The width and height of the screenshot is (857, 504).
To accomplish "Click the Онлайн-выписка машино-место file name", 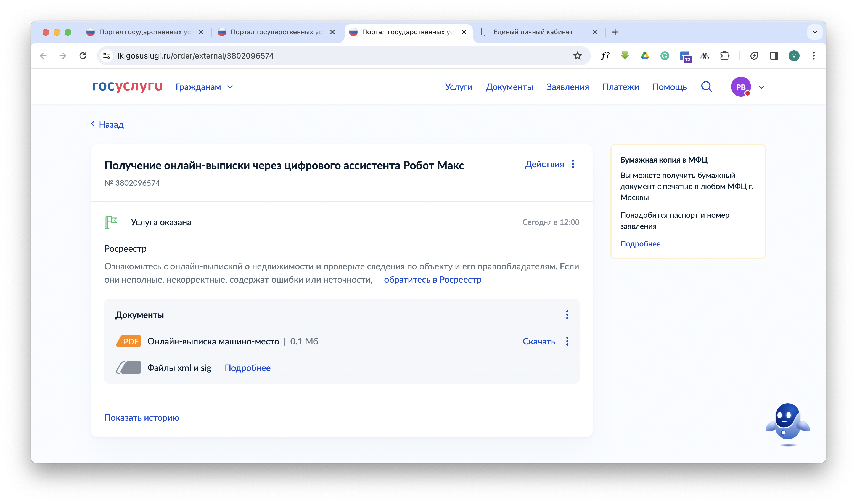I will click(213, 341).
